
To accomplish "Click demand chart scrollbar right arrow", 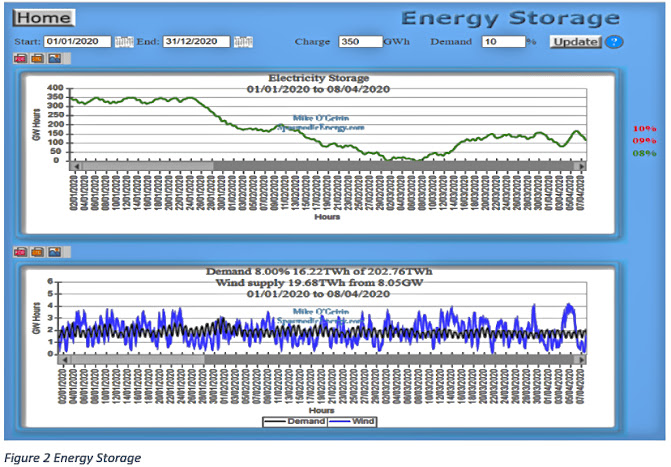I will pyautogui.click(x=581, y=360).
